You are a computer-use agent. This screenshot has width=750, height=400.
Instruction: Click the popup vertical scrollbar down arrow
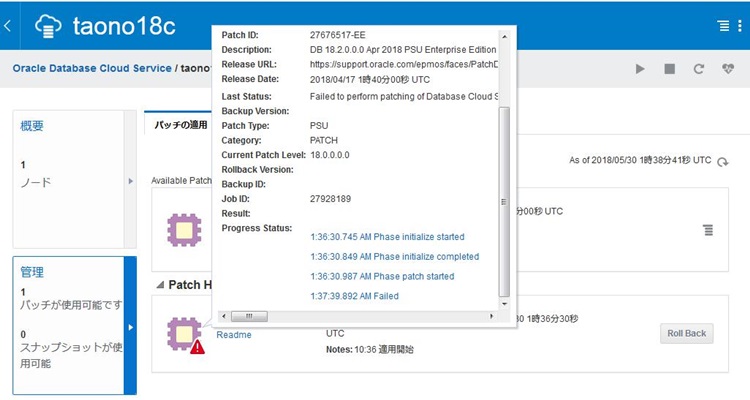tap(504, 301)
